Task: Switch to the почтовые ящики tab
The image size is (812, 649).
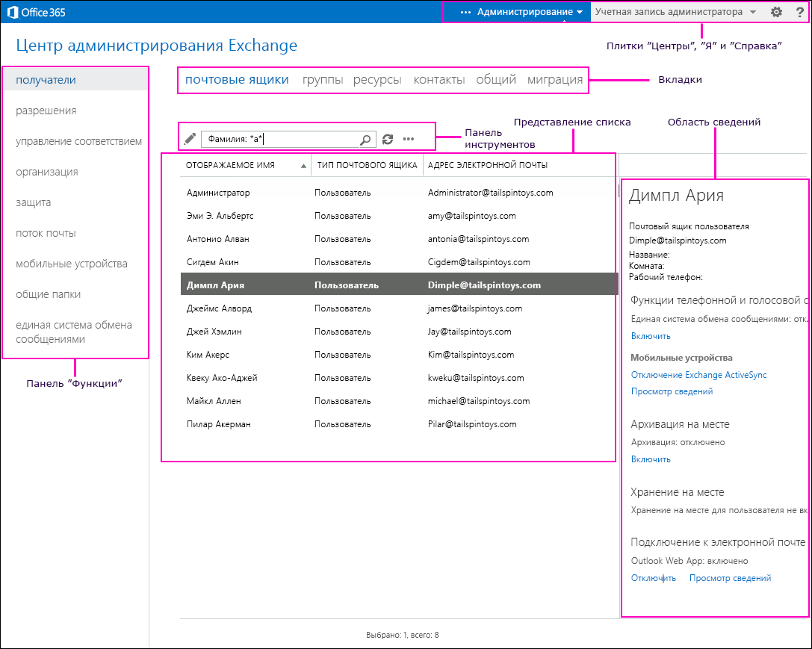Action: coord(237,80)
